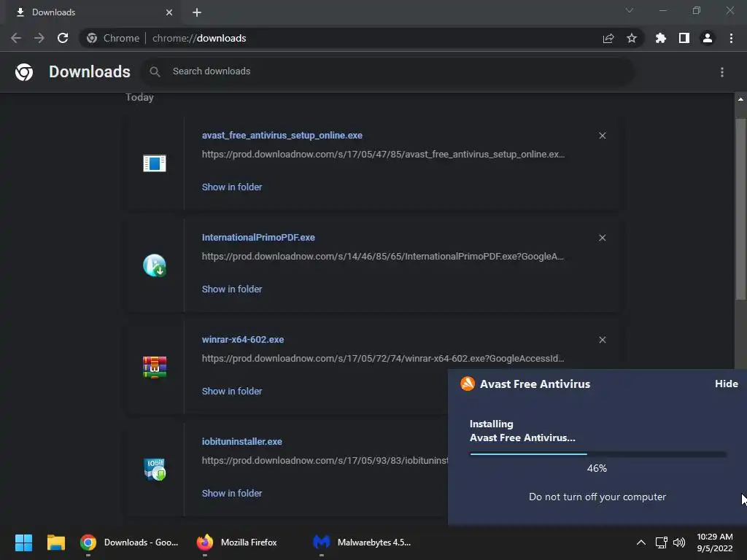Viewport: 747px width, 560px height.
Task: Open InternationalPrimoPDF.exe file link
Action: pyautogui.click(x=258, y=237)
